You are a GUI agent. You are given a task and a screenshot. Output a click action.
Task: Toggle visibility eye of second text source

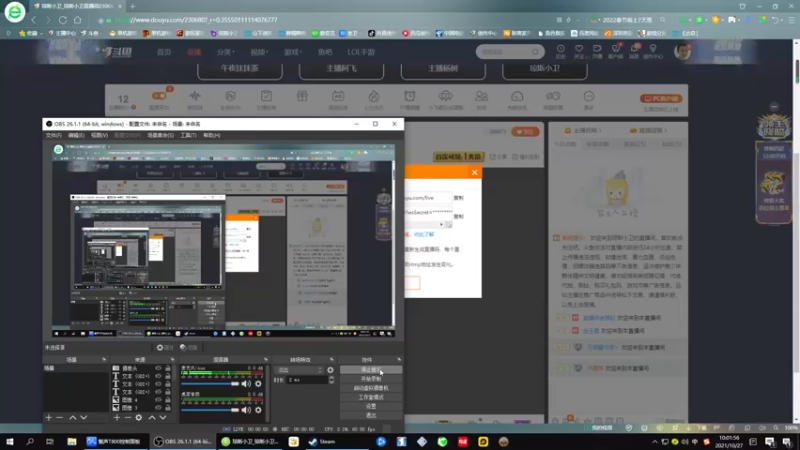coord(158,384)
